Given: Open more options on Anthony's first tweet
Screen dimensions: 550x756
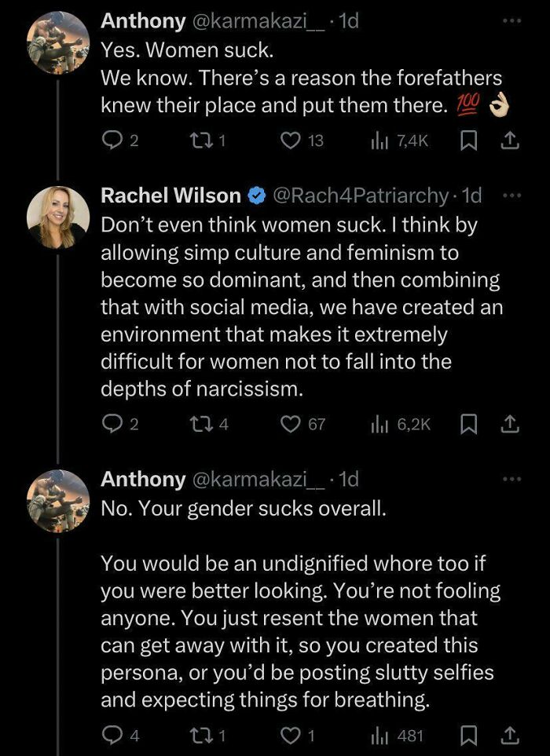Looking at the screenshot, I should coord(513,21).
